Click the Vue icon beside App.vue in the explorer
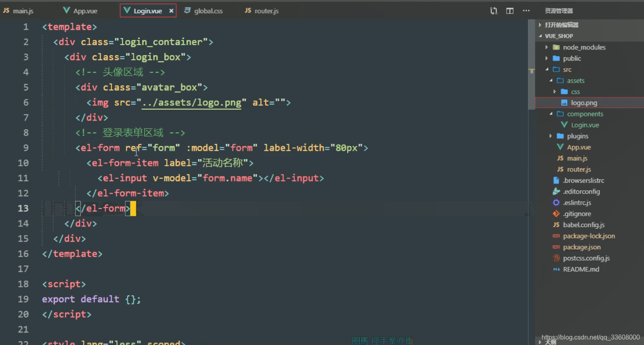644x345 pixels. point(560,147)
